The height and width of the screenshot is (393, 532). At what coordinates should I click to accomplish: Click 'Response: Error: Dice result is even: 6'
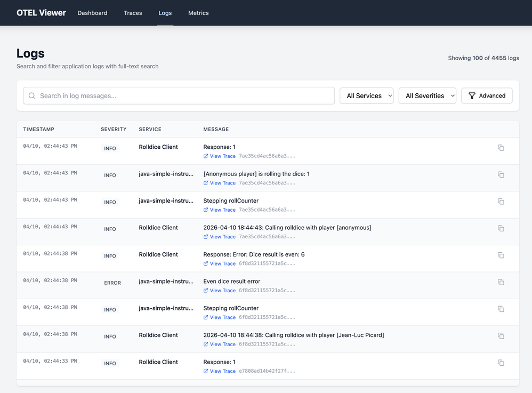(x=254, y=254)
